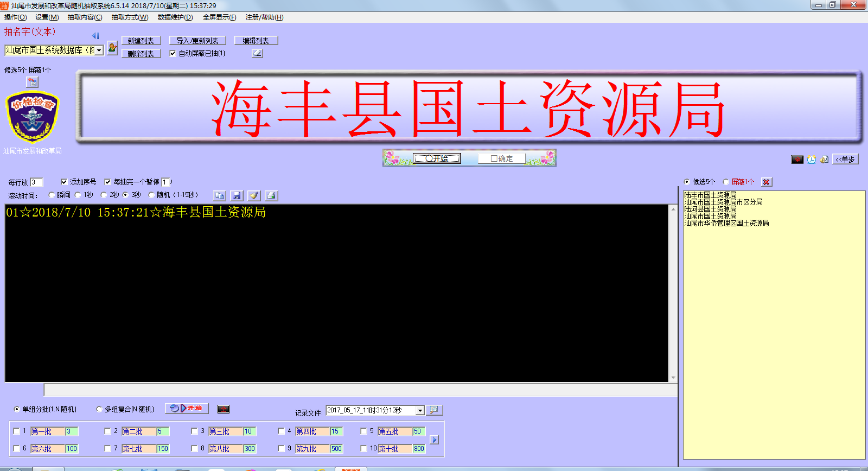868x471 pixels.
Task: Uncheck the 添加序号 checkbox
Action: pos(64,182)
